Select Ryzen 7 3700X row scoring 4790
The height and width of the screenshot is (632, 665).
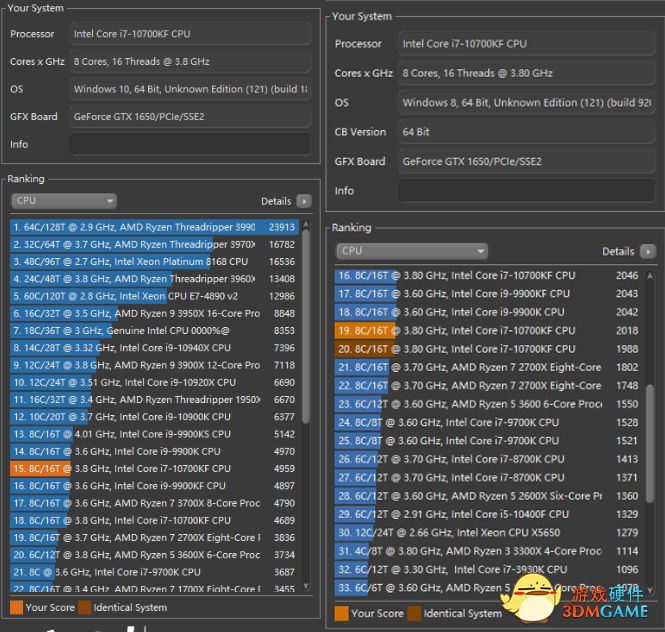point(154,503)
